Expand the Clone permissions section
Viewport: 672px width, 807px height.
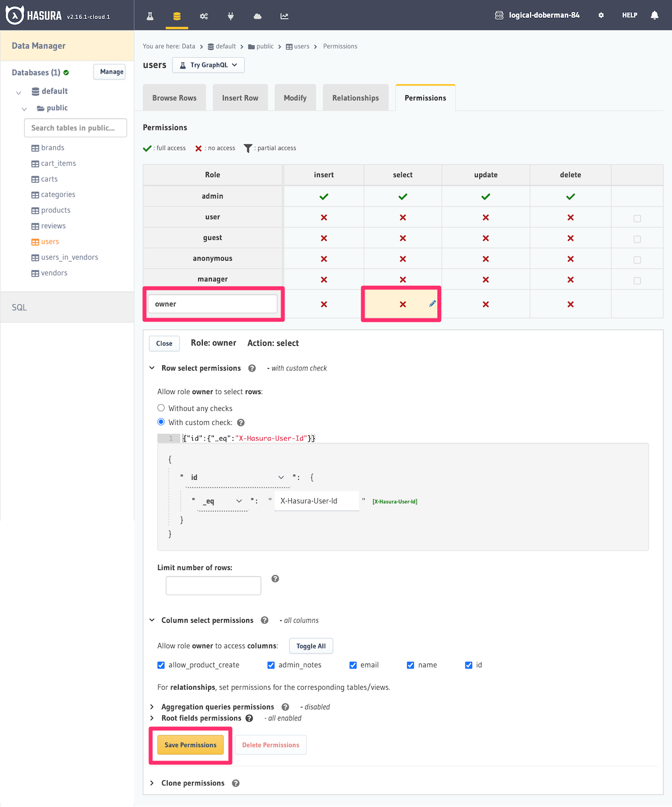pyautogui.click(x=193, y=783)
